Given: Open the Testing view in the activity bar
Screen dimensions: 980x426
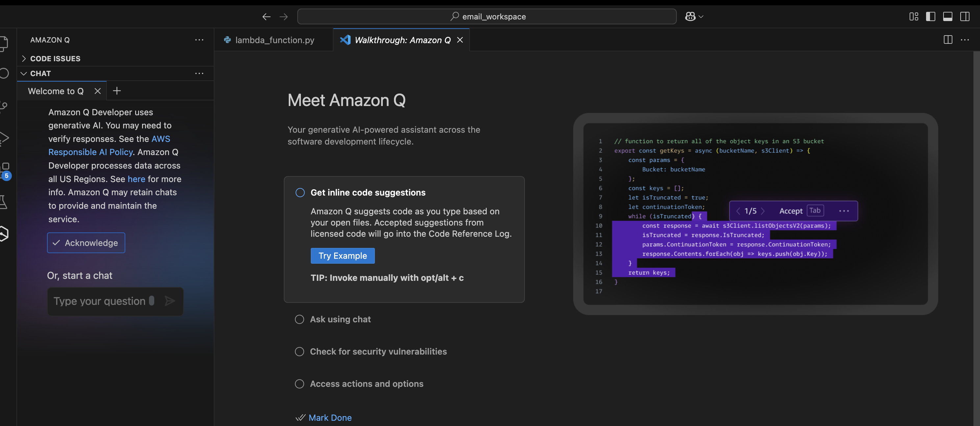Looking at the screenshot, I should pos(4,202).
